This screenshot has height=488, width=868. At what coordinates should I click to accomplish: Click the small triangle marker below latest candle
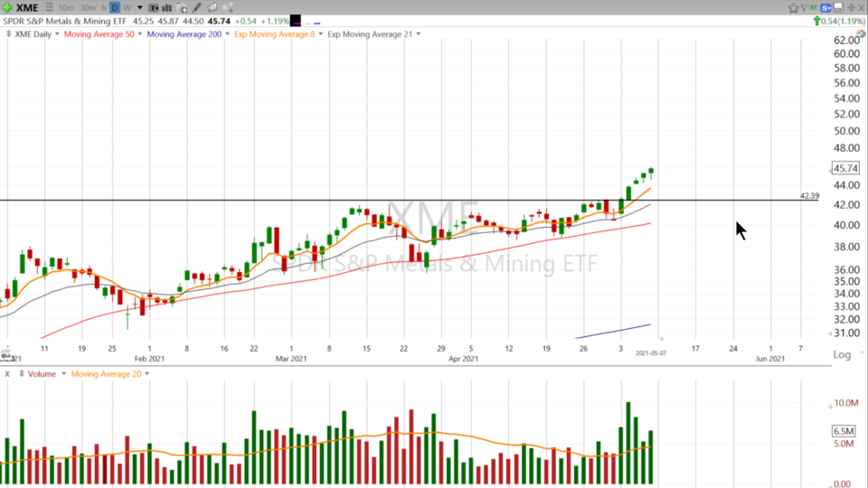662,338
